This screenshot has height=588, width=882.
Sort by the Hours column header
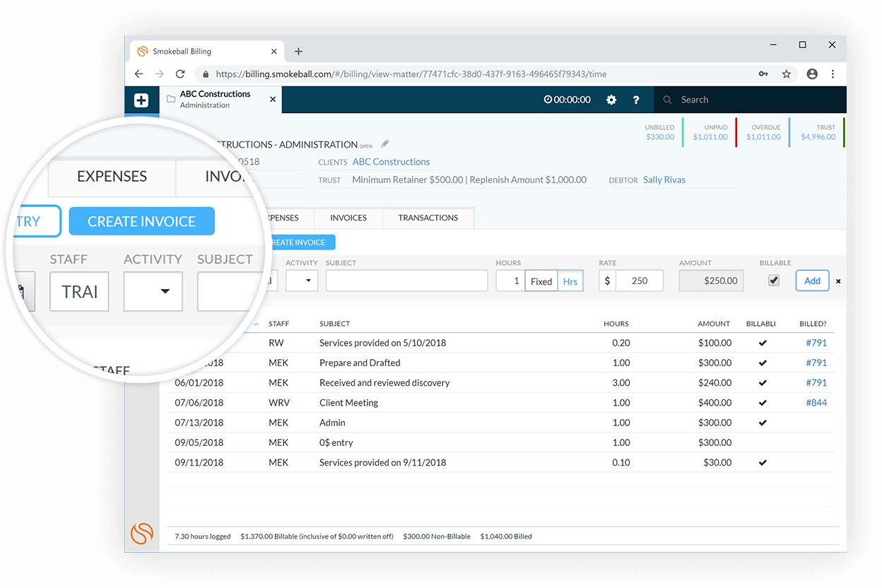(x=616, y=324)
